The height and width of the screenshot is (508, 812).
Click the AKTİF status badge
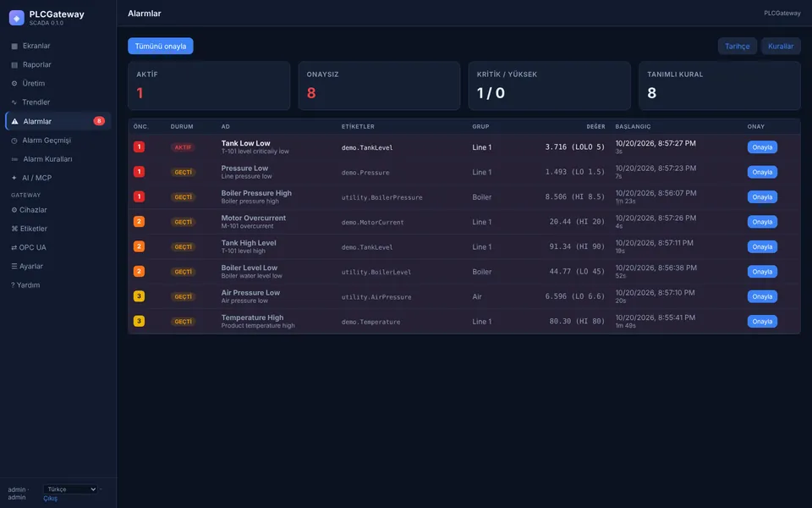183,147
